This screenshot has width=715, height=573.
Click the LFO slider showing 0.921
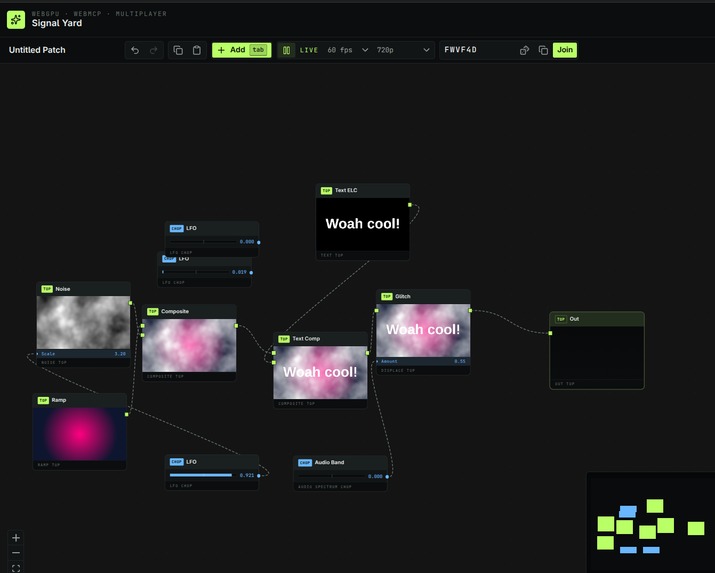pyautogui.click(x=201, y=475)
